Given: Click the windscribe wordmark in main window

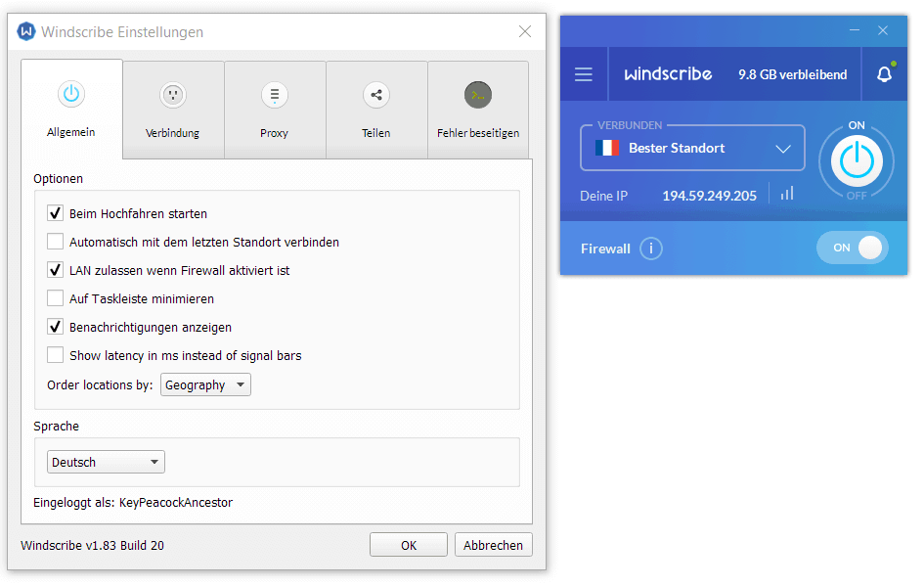Looking at the screenshot, I should point(668,74).
